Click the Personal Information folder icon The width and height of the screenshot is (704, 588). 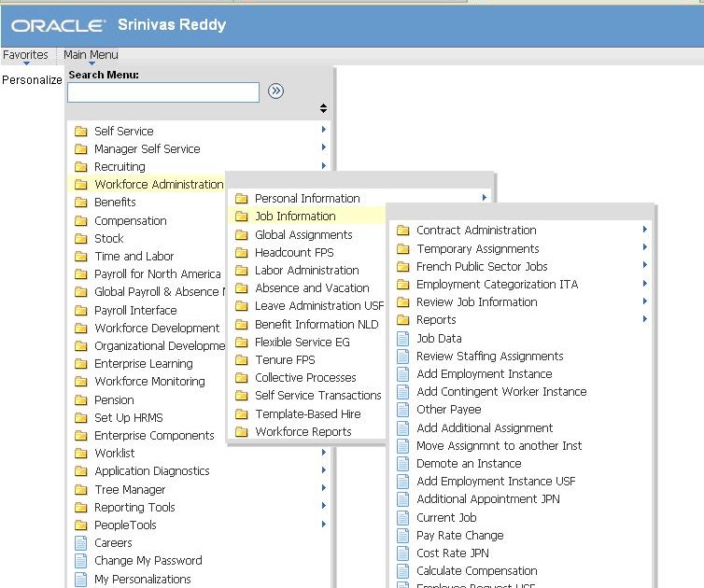242,199
